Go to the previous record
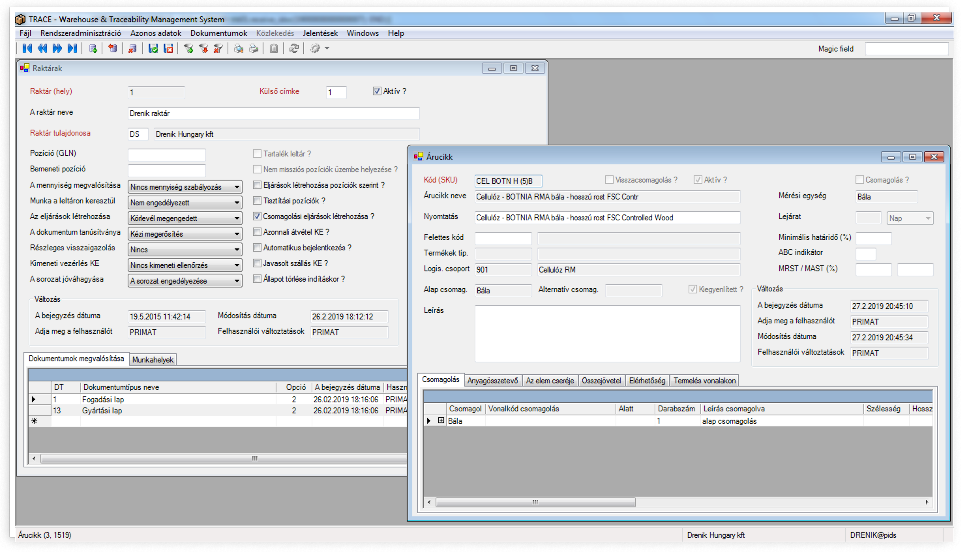Screen dimensions: 969x560 pos(42,49)
